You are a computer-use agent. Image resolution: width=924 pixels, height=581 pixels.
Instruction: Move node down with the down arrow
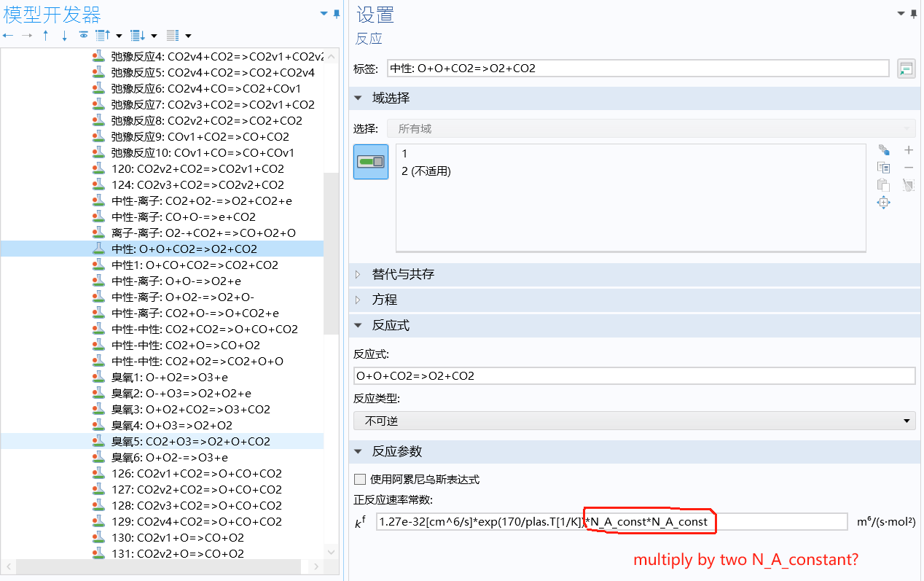point(64,36)
